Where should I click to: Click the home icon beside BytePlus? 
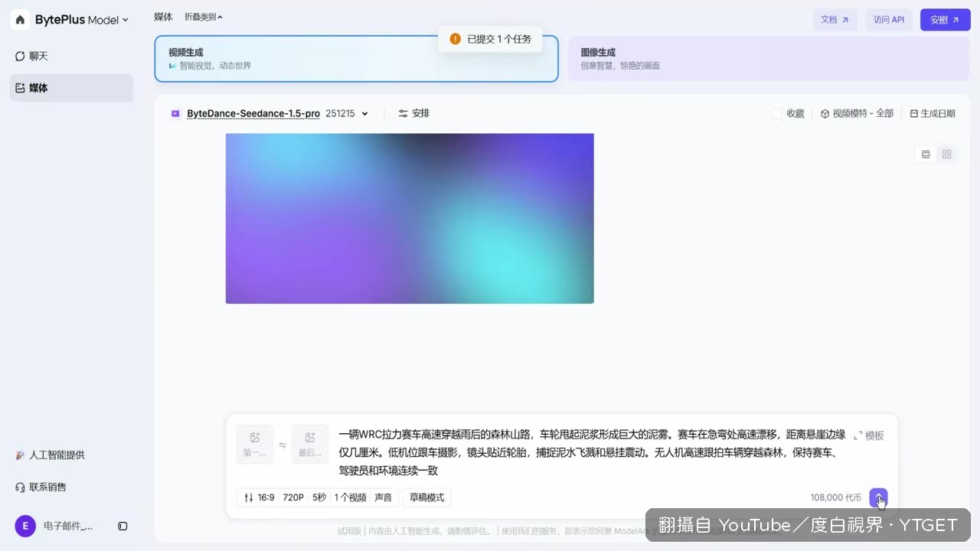click(20, 20)
